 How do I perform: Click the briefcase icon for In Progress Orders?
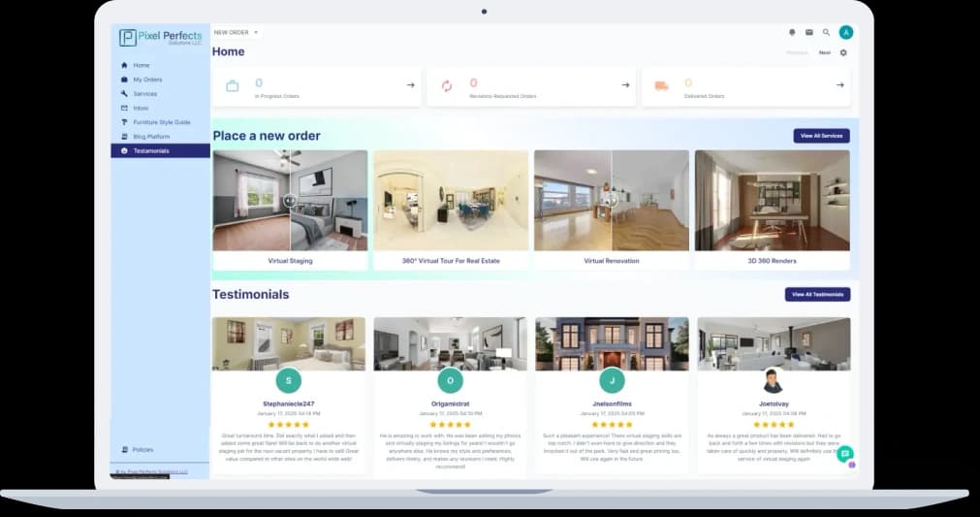point(232,86)
